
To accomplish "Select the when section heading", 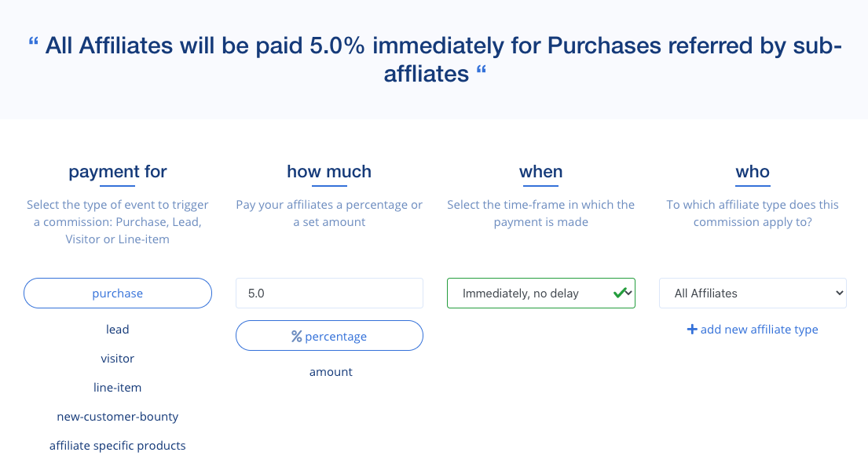I will click(x=540, y=172).
